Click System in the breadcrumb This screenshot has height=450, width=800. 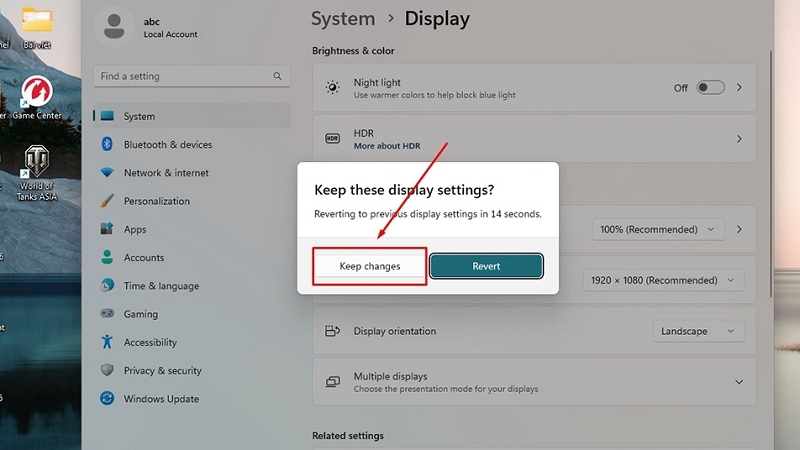[343, 19]
